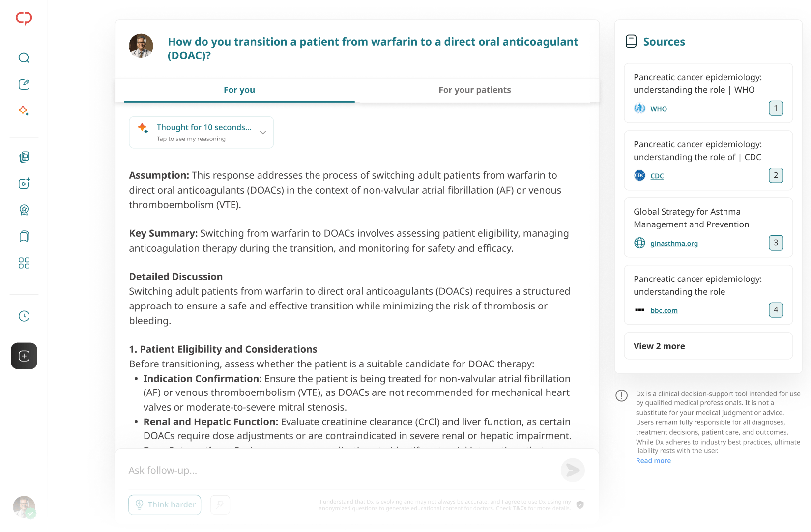Switch to For your patients tab
This screenshot has width=811, height=532.
[x=475, y=90]
